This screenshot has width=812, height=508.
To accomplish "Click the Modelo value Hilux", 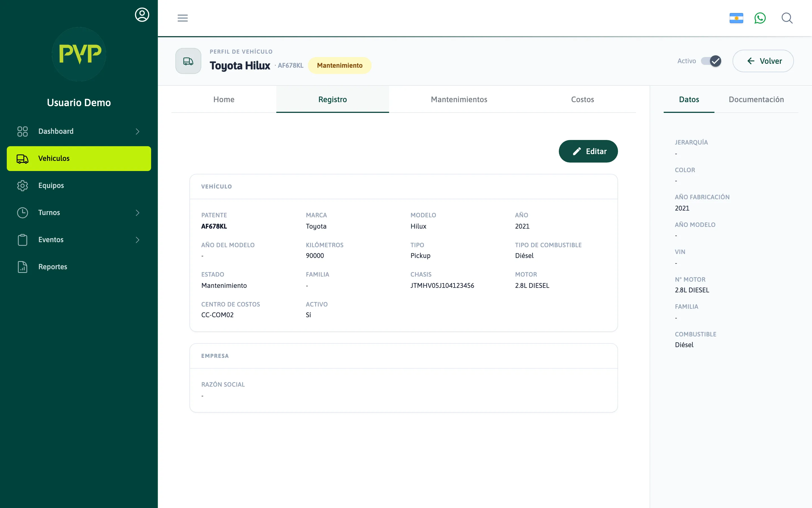I will [418, 226].
